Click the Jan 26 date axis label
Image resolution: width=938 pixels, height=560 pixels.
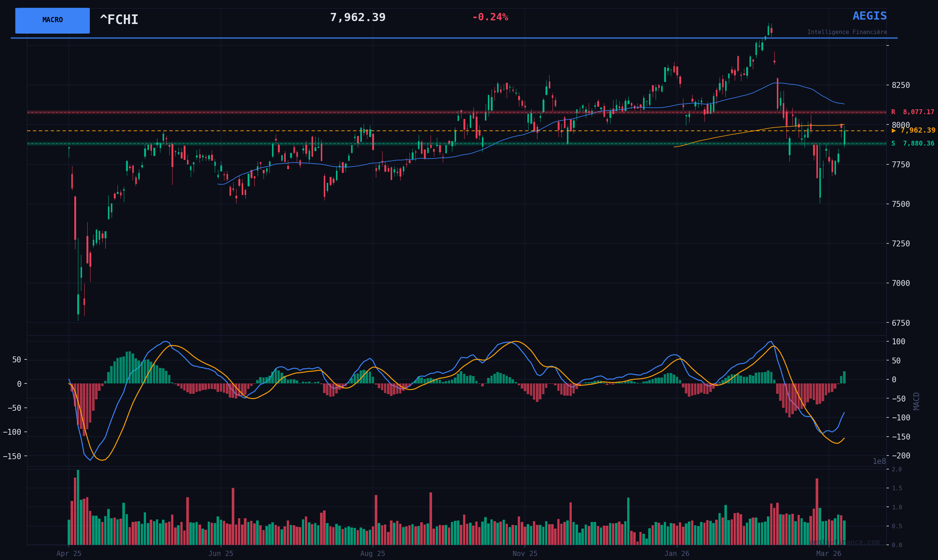(x=677, y=554)
